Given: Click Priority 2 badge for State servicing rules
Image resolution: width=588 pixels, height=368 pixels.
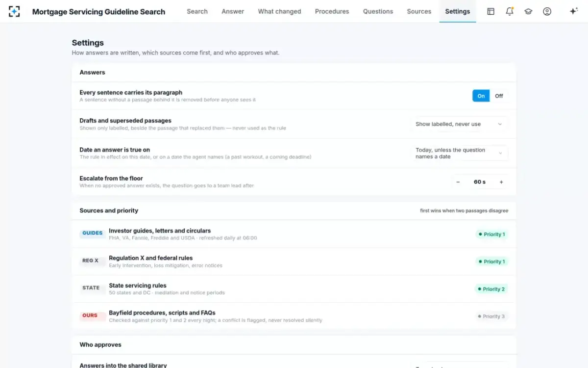Looking at the screenshot, I should [491, 289].
